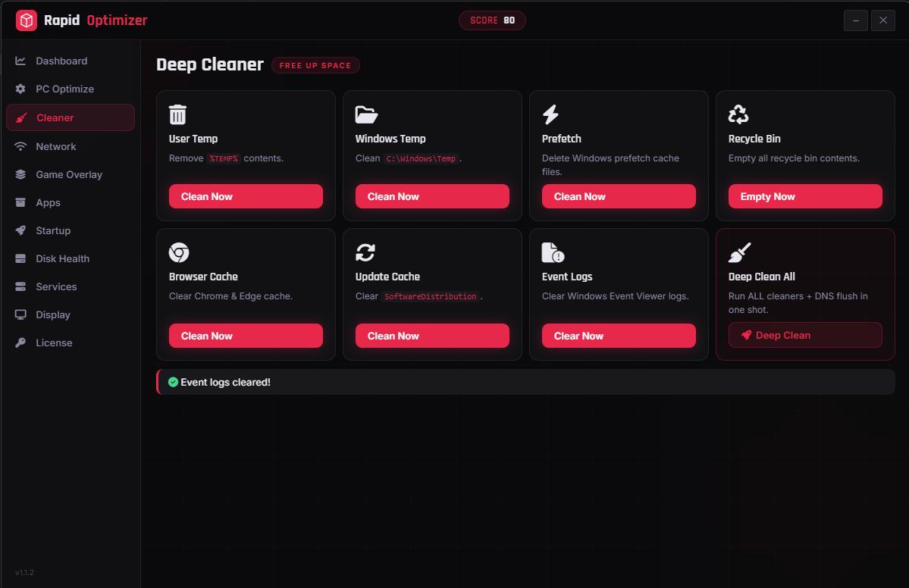Screen dimensions: 909x588
Task: Close the Rapid Optimizer window
Action: click(x=883, y=20)
